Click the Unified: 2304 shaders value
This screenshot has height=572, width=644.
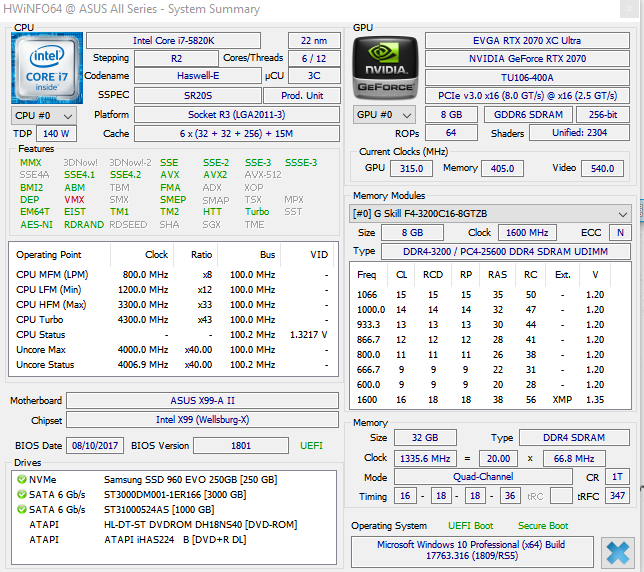[x=579, y=133]
